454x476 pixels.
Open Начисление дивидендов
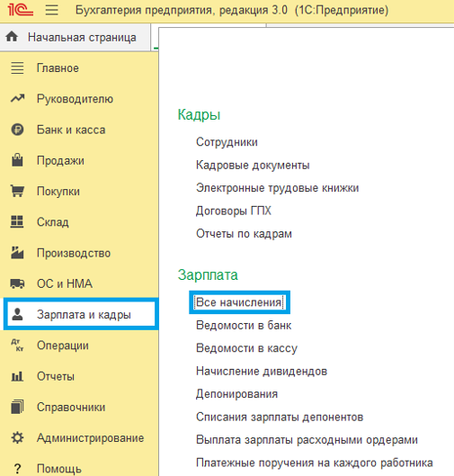[262, 372]
